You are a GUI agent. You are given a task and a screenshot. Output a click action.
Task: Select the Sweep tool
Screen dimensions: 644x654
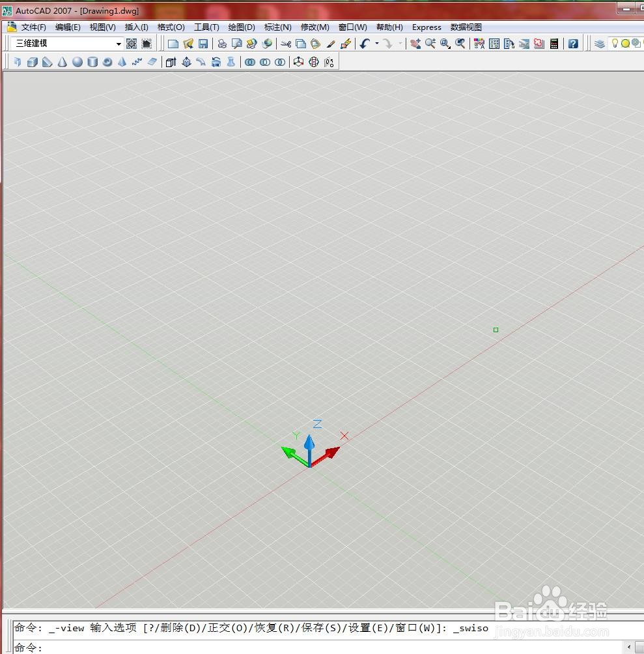(201, 62)
